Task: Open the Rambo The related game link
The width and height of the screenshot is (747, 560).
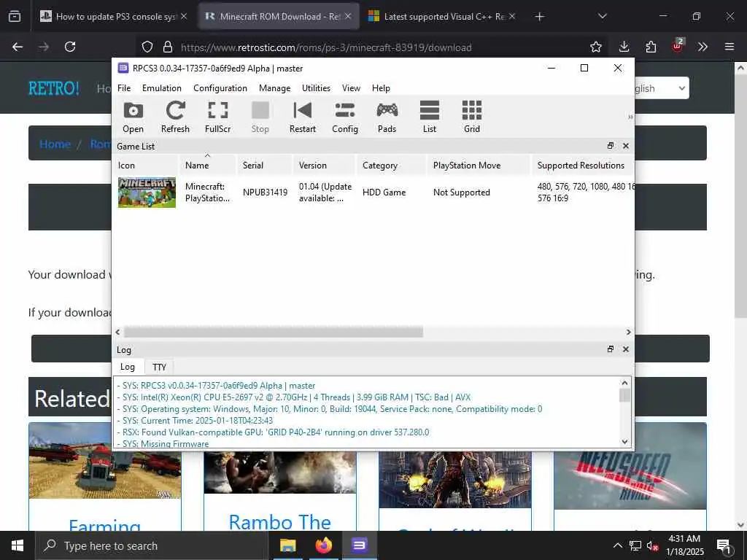Action: (x=279, y=522)
